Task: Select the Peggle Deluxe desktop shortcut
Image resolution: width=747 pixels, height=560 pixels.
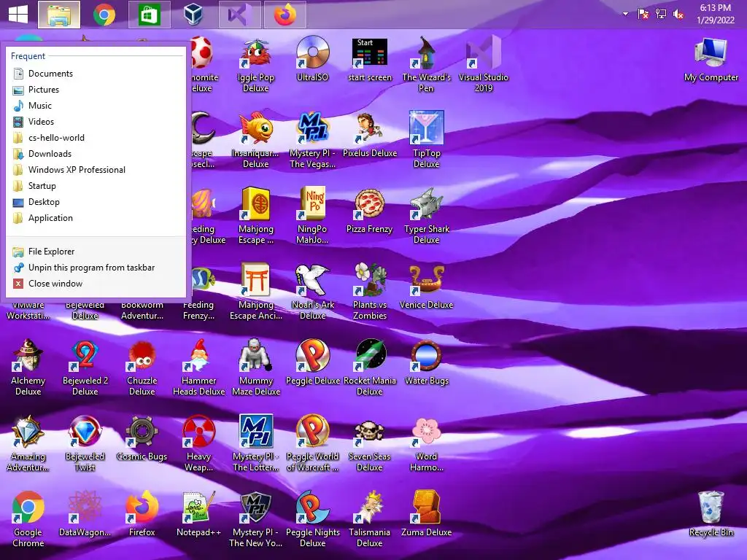Action: coord(312,362)
